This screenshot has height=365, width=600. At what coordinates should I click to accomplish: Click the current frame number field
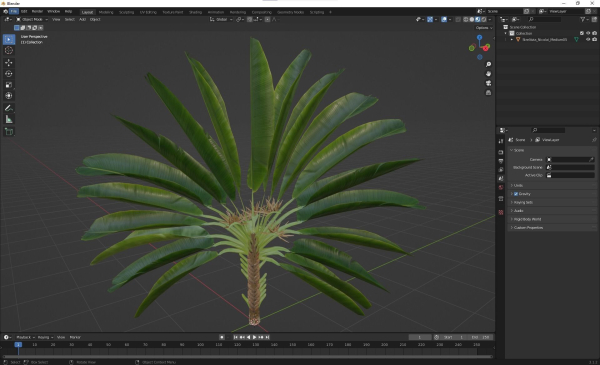pyautogui.click(x=420, y=337)
